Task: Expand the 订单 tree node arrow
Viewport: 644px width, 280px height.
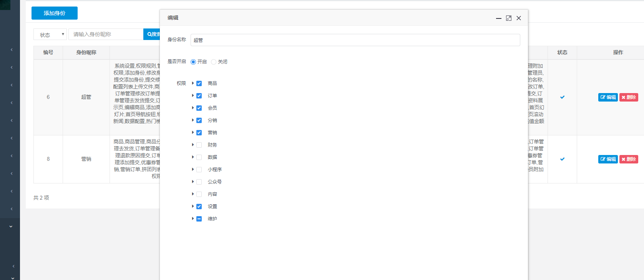Action: (x=193, y=95)
